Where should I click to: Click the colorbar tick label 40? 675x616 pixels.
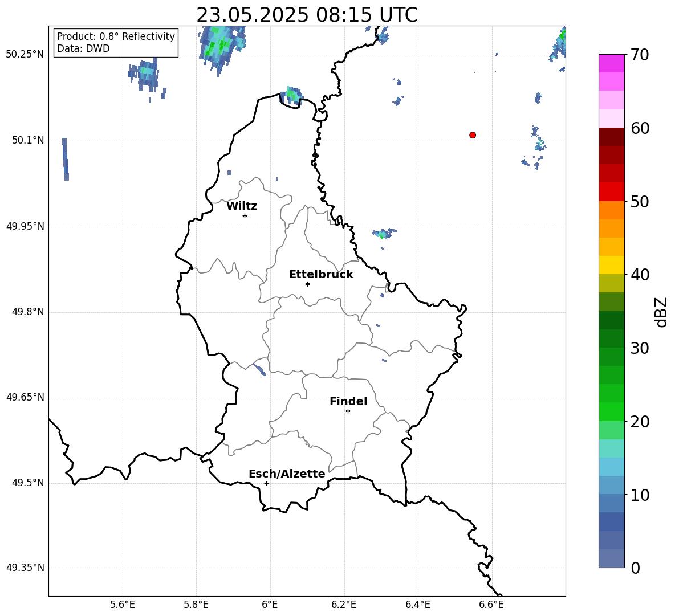640,275
